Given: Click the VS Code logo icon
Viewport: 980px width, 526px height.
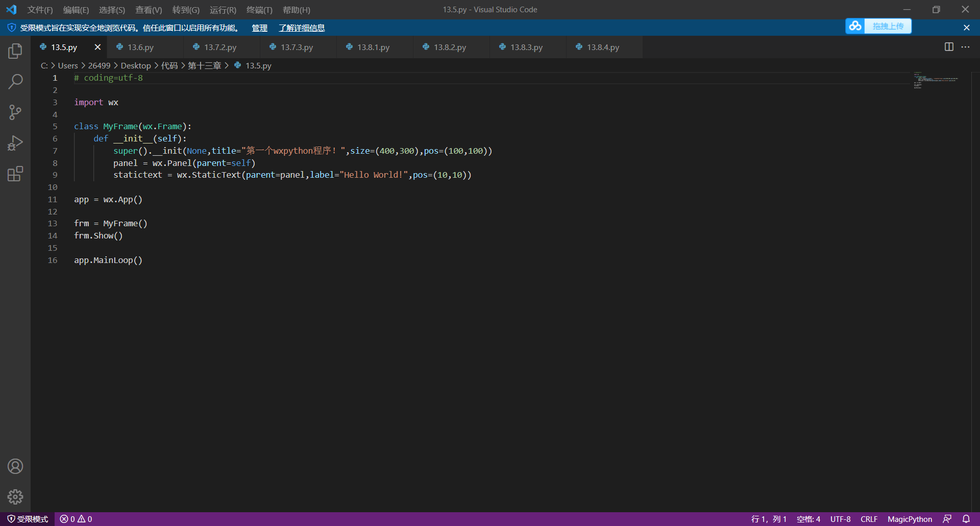Looking at the screenshot, I should (11, 10).
